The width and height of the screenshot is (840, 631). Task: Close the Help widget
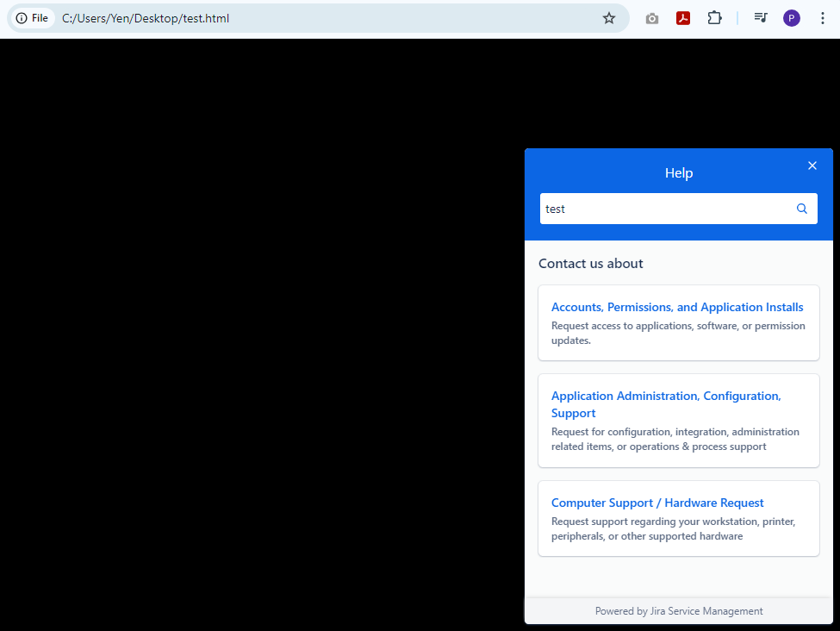tap(812, 166)
